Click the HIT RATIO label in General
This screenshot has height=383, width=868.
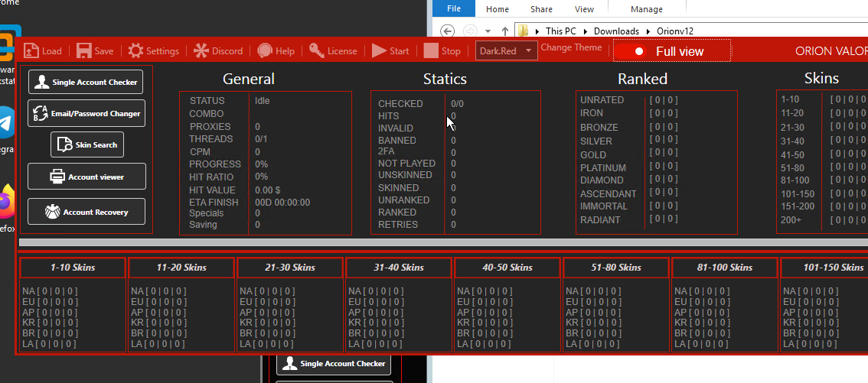tap(211, 177)
